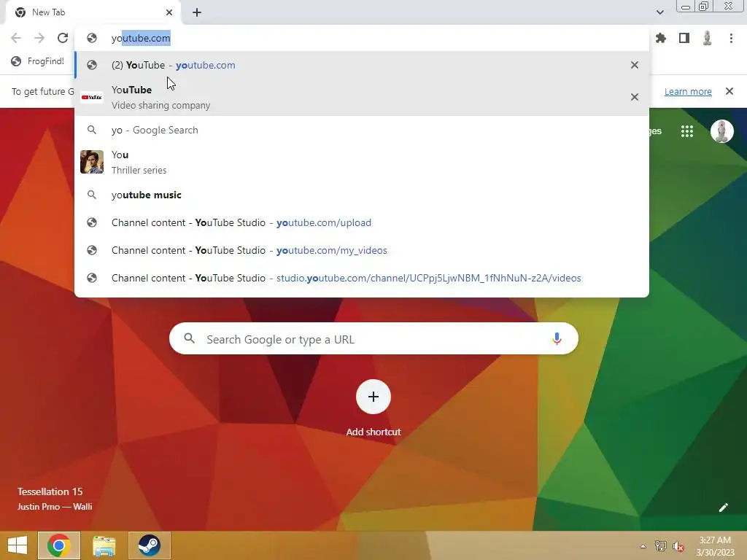Open the Windows Start button

(x=18, y=545)
